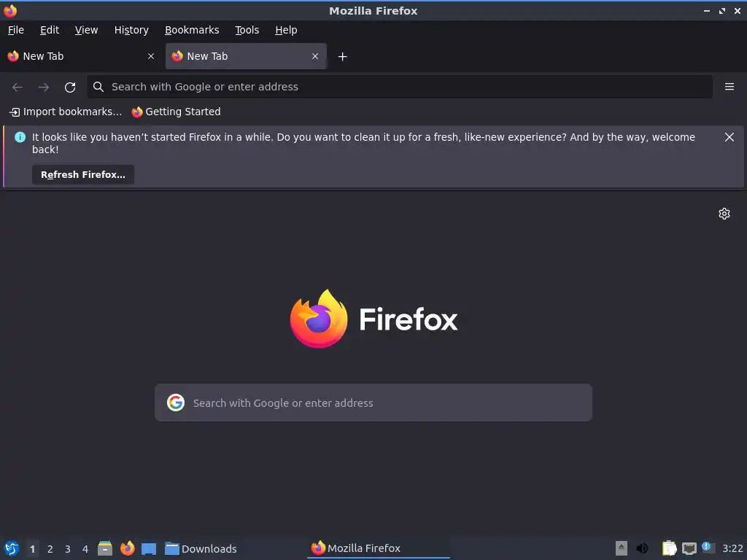The width and height of the screenshot is (747, 560).
Task: Maximize the Firefox window
Action: (x=722, y=10)
